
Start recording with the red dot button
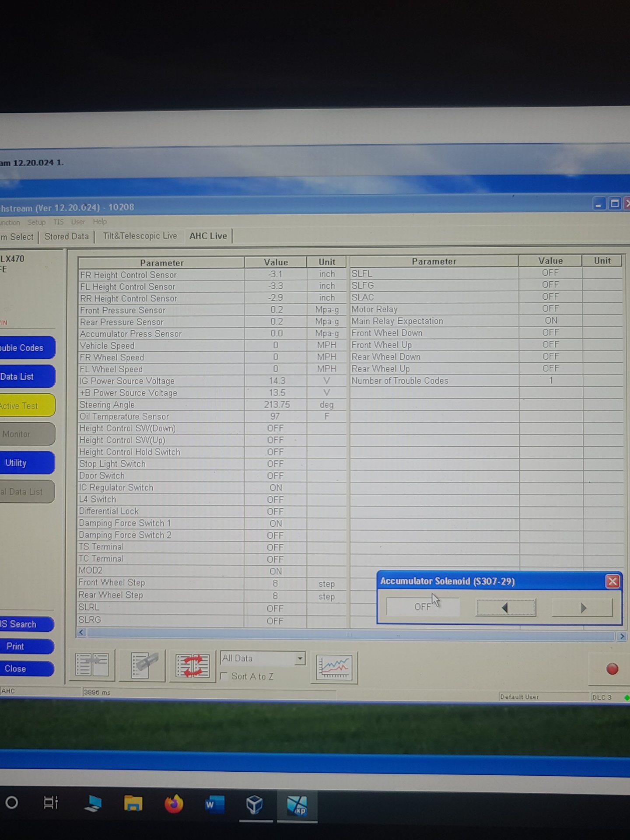[x=612, y=669]
